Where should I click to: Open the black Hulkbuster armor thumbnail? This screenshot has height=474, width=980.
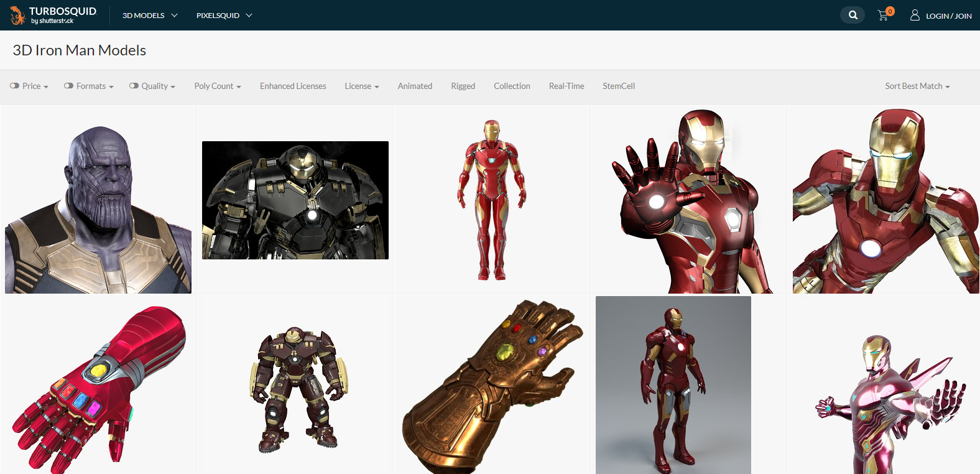(x=295, y=200)
